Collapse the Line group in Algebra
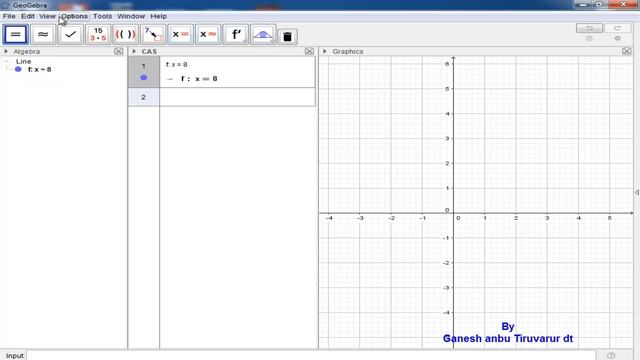Image resolution: width=640 pixels, height=360 pixels. pos(6,61)
